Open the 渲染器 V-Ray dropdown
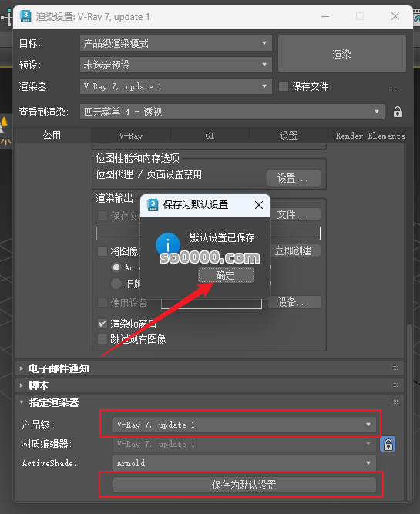The height and width of the screenshot is (514, 420). tap(176, 86)
